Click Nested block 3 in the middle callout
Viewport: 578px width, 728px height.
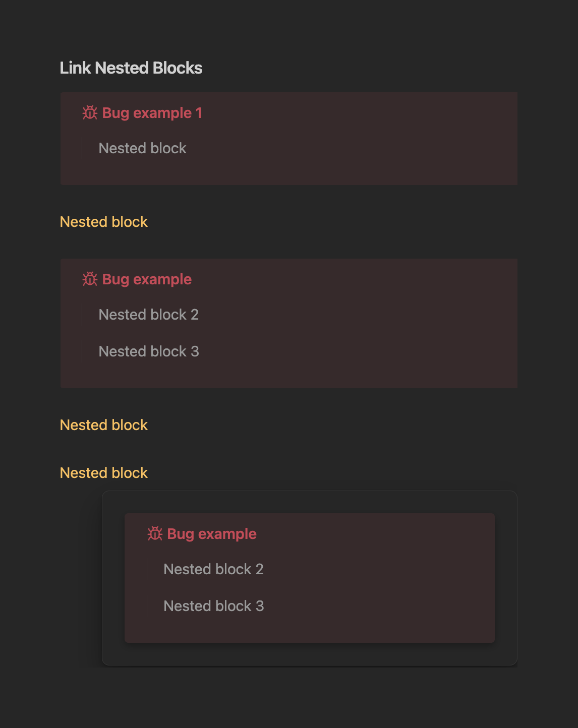point(149,351)
